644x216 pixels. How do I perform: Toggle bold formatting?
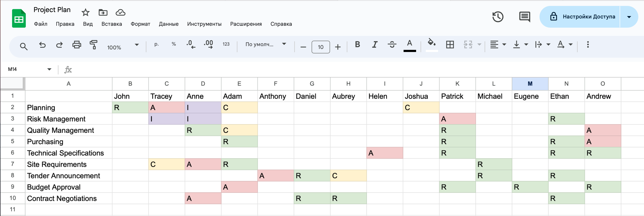(x=357, y=45)
